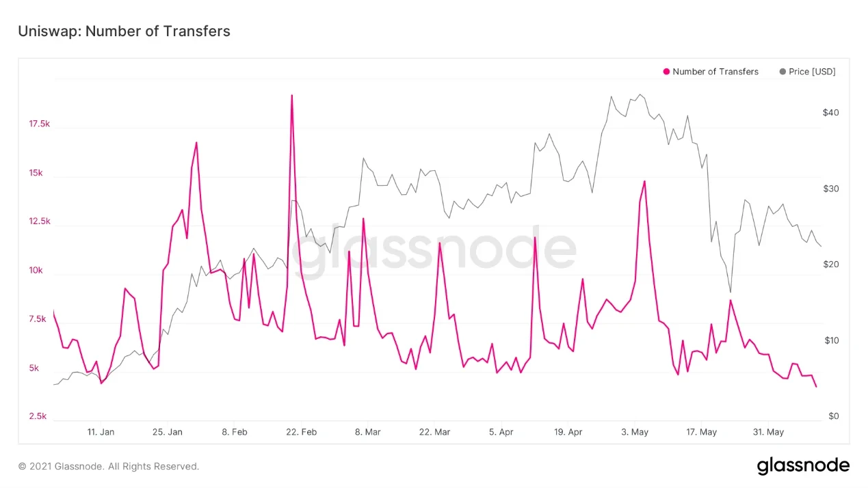Image resolution: width=868 pixels, height=488 pixels.
Task: Click the glassnode watermark in chart center
Action: coord(434,249)
